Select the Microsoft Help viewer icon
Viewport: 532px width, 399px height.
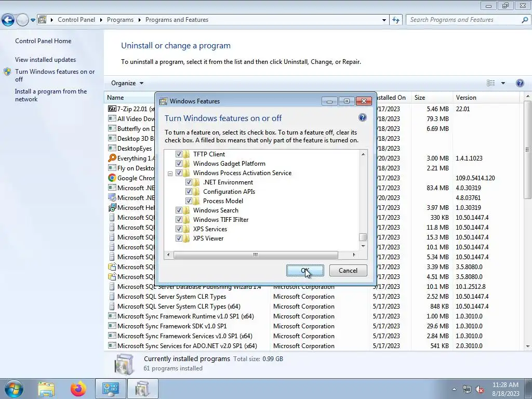pyautogui.click(x=112, y=208)
